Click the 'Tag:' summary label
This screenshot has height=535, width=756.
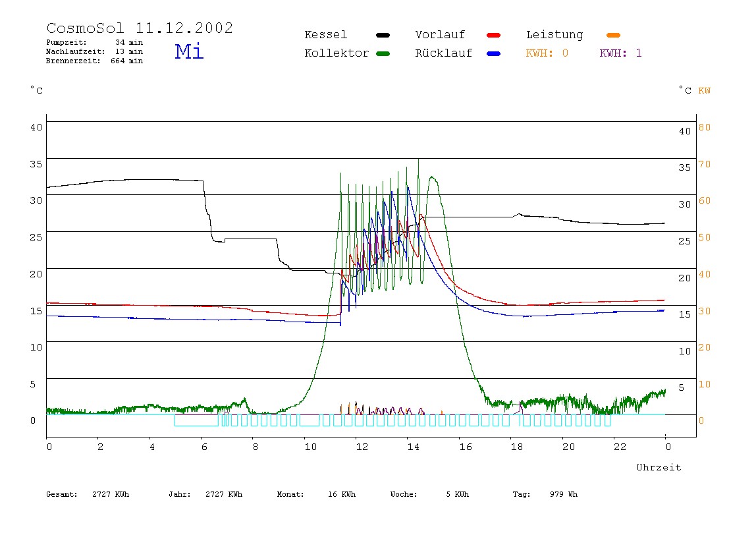[x=521, y=494]
